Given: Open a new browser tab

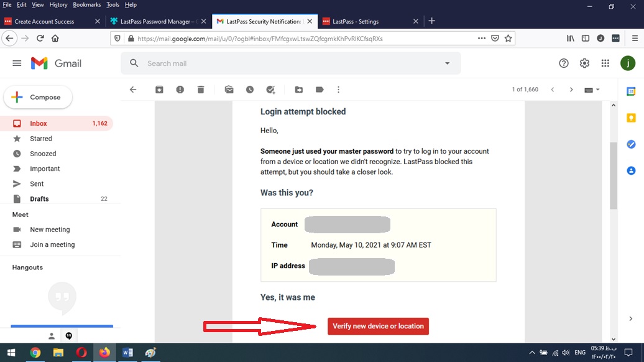Looking at the screenshot, I should (431, 21).
